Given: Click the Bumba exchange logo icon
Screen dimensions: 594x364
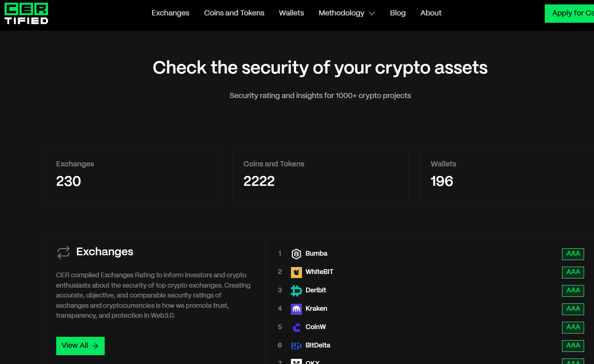Looking at the screenshot, I should (x=296, y=254).
